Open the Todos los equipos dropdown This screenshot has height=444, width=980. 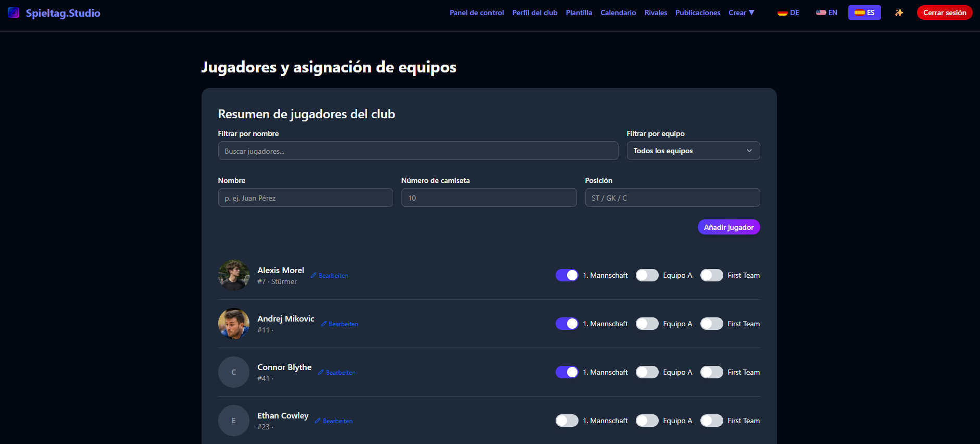tap(693, 151)
